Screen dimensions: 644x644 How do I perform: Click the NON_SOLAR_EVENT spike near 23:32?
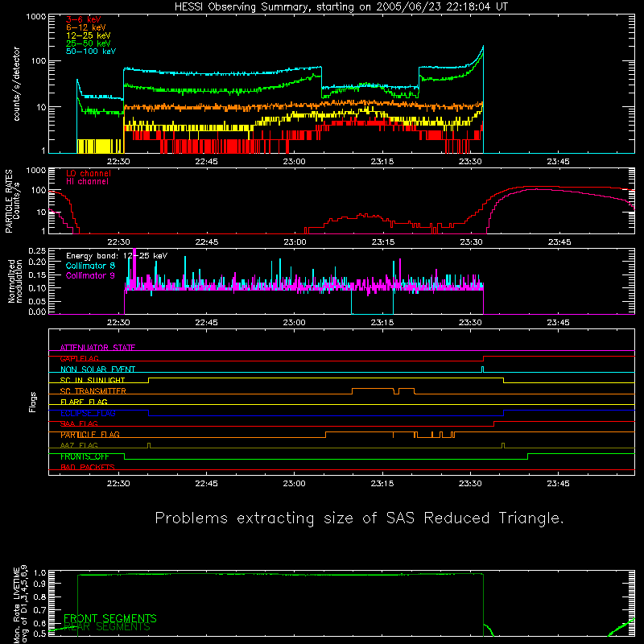482,369
